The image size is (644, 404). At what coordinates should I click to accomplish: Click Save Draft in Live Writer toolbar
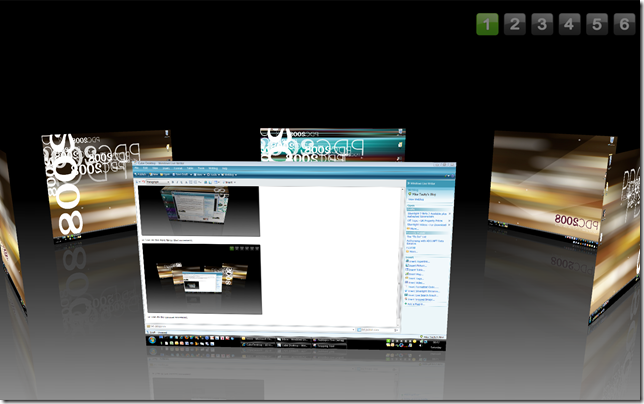click(x=181, y=174)
